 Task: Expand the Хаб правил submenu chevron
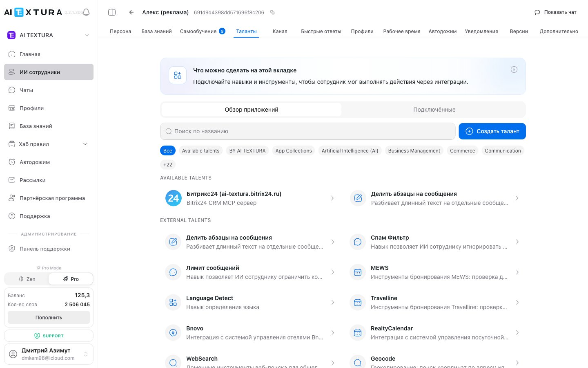click(85, 144)
